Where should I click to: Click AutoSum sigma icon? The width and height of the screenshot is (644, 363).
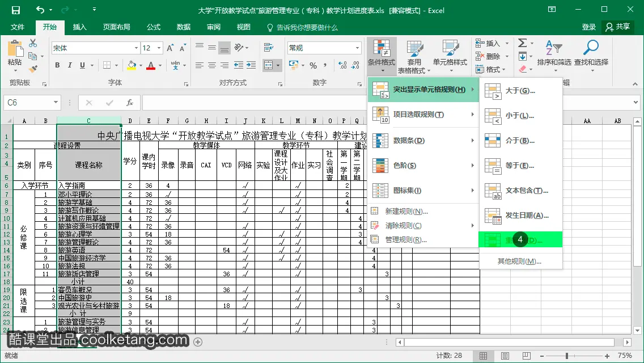(523, 43)
